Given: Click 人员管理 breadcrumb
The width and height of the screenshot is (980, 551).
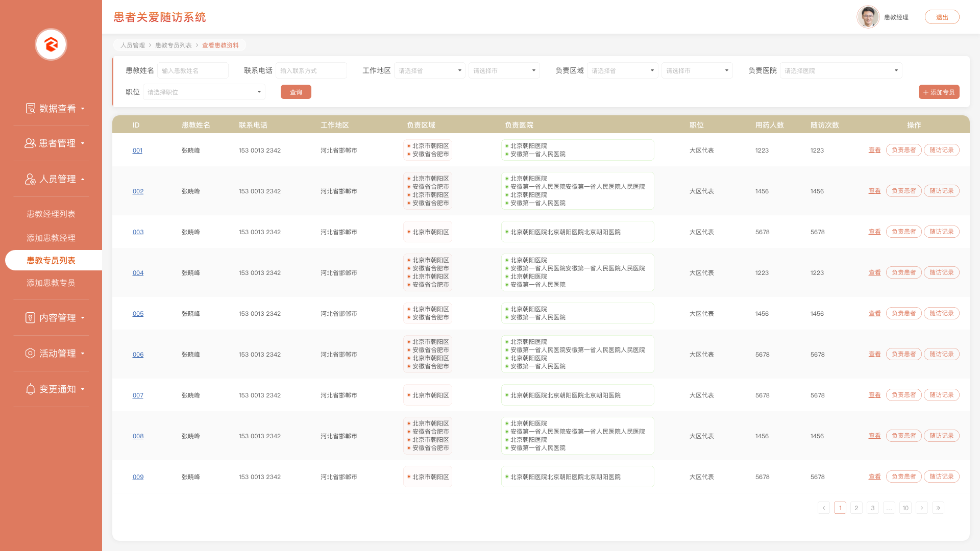Looking at the screenshot, I should coord(133,45).
